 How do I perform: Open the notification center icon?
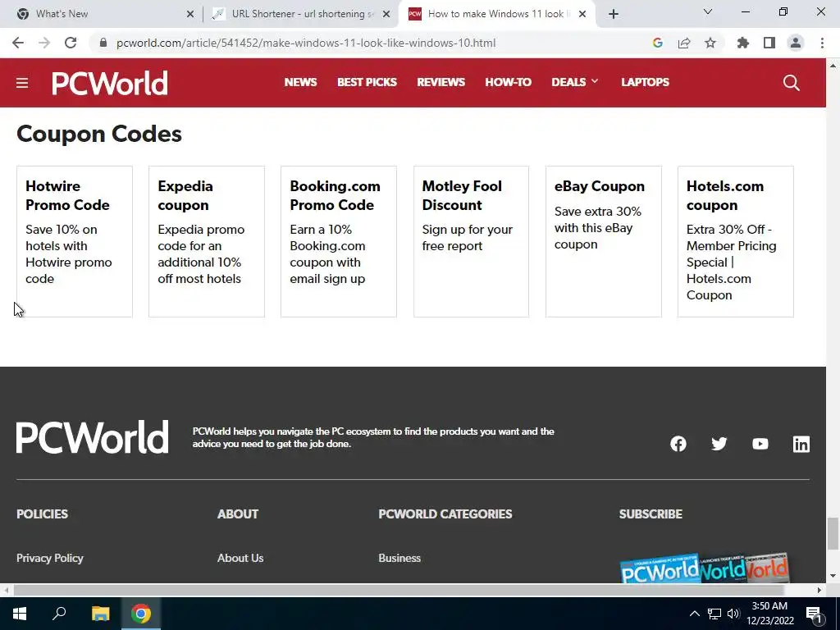click(x=815, y=614)
